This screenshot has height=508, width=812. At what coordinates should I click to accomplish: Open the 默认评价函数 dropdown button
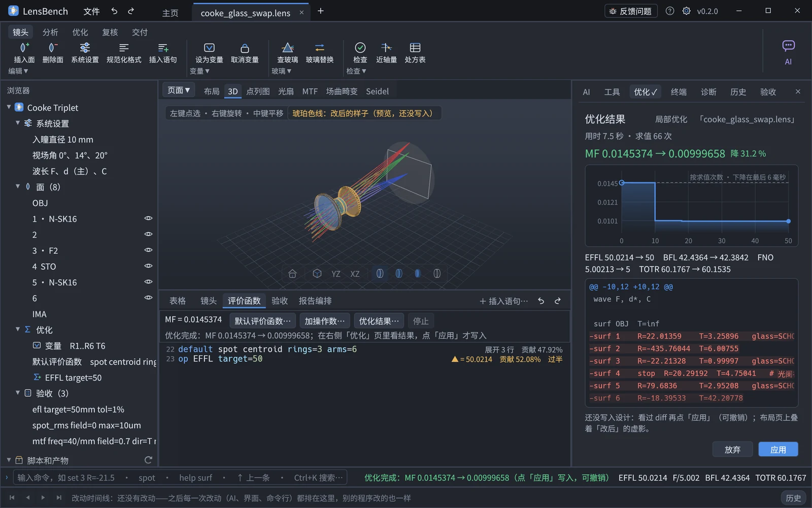(x=263, y=321)
